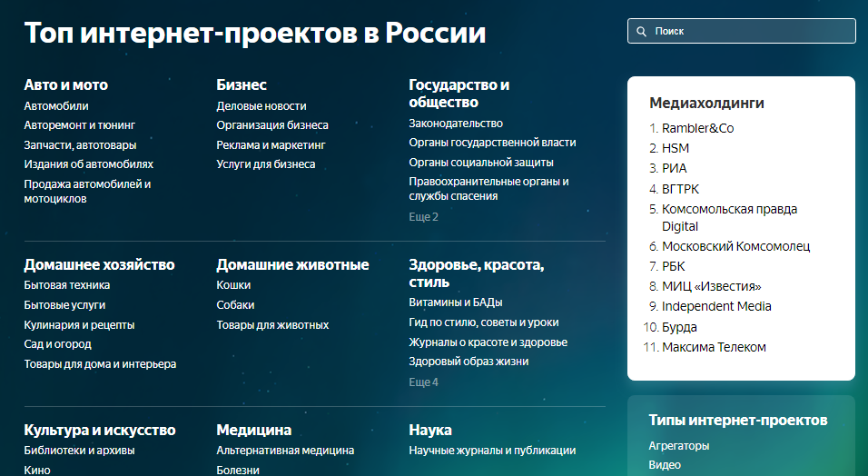
Task: Open Кулинария и рецепты link
Action: pyautogui.click(x=79, y=325)
